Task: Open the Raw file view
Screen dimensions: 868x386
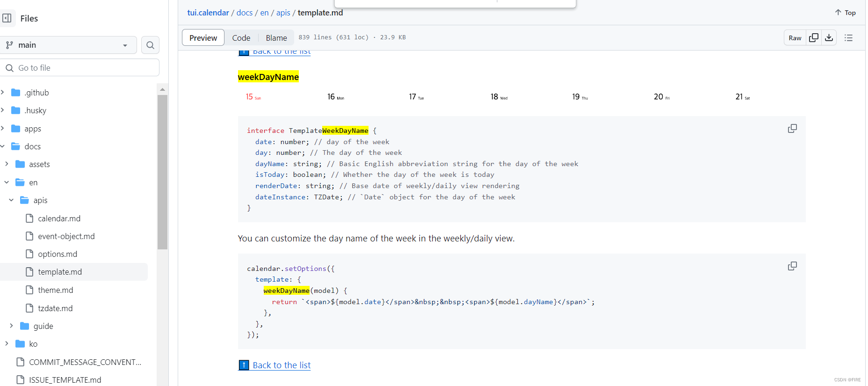Action: 795,38
